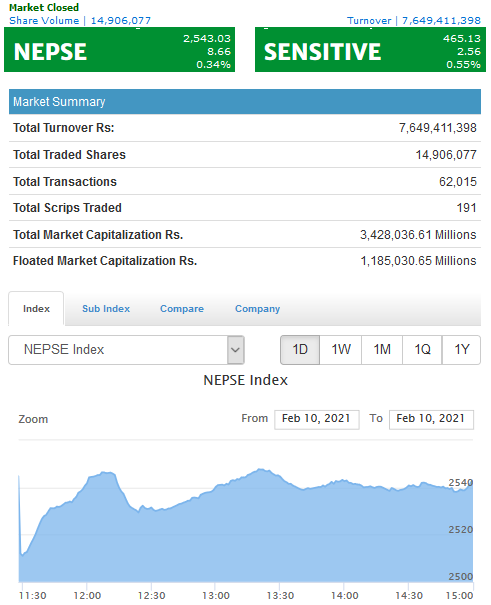Click the 14:30 time axis label

coord(409,595)
